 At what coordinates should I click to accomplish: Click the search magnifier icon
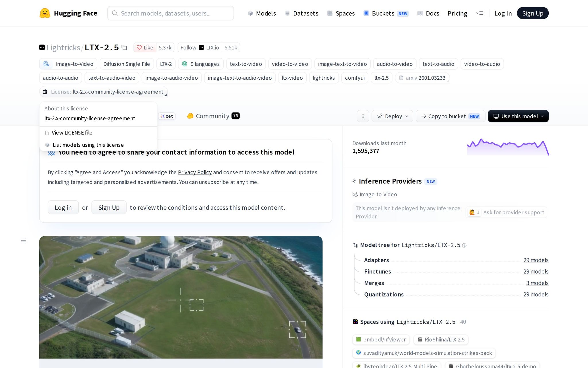115,13
